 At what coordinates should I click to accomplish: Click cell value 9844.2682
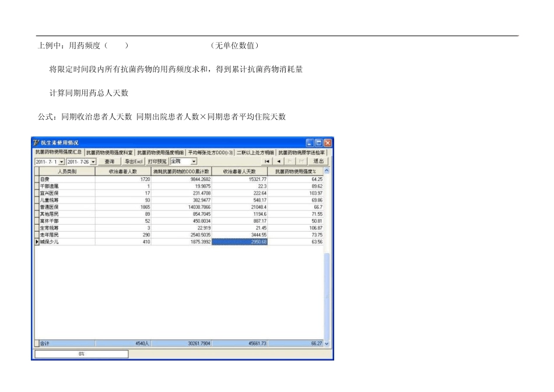[201, 179]
